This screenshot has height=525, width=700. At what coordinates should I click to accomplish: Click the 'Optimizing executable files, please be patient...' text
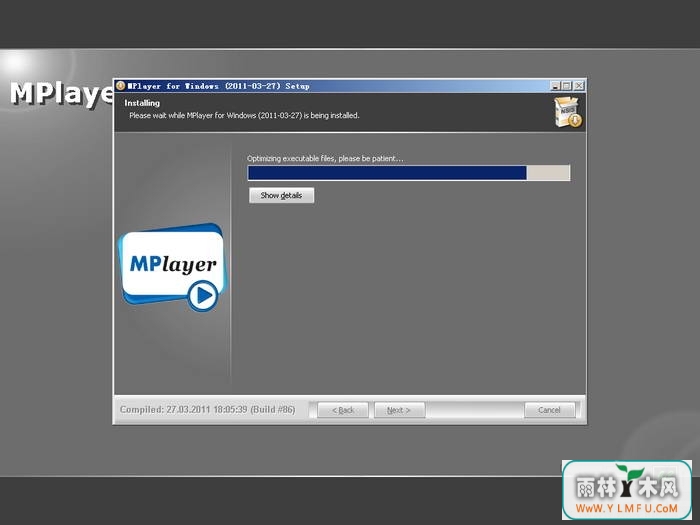325,158
